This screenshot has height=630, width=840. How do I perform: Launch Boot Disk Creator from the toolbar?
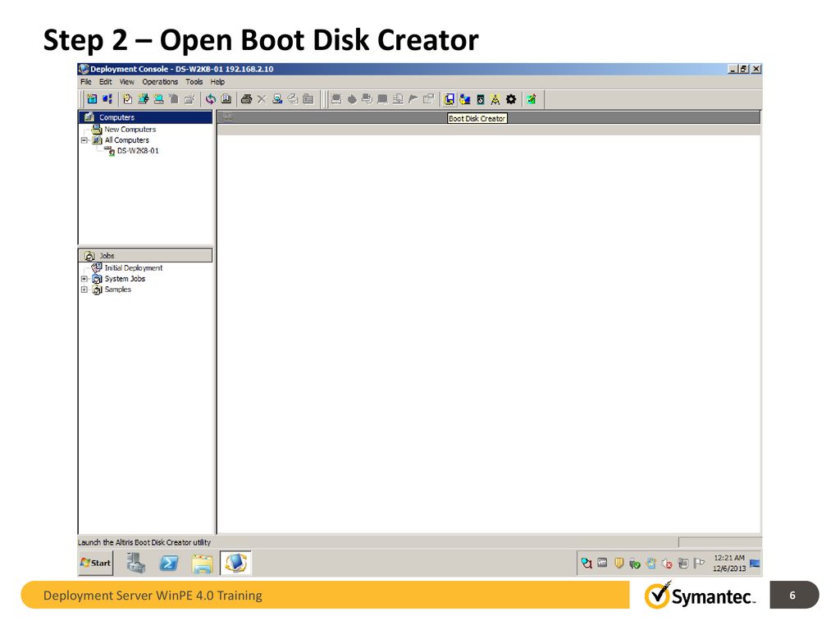tap(449, 99)
